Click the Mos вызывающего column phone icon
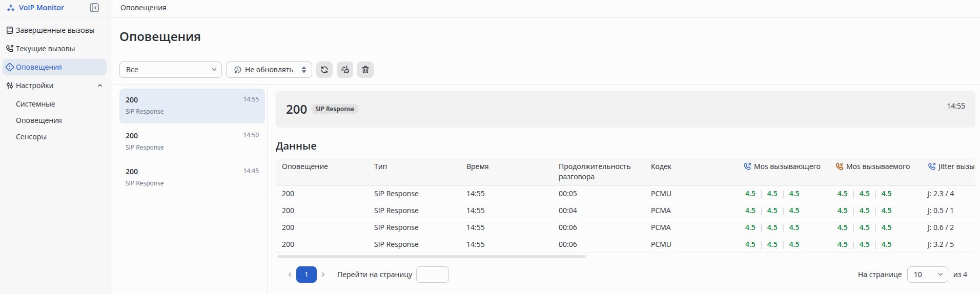 (x=747, y=166)
